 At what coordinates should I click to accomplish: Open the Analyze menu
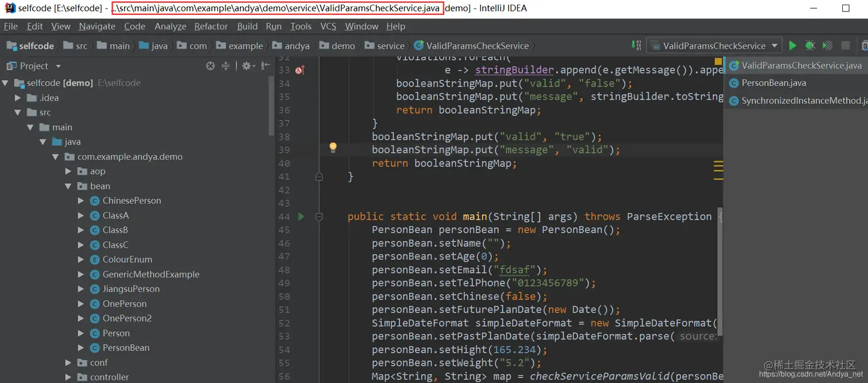pyautogui.click(x=170, y=26)
